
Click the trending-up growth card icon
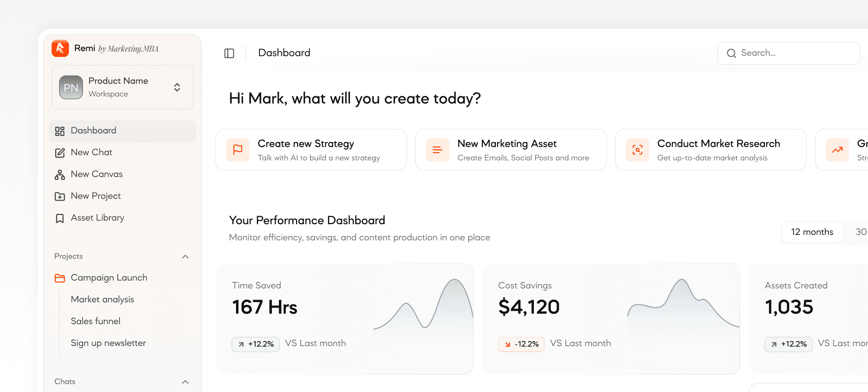click(837, 150)
